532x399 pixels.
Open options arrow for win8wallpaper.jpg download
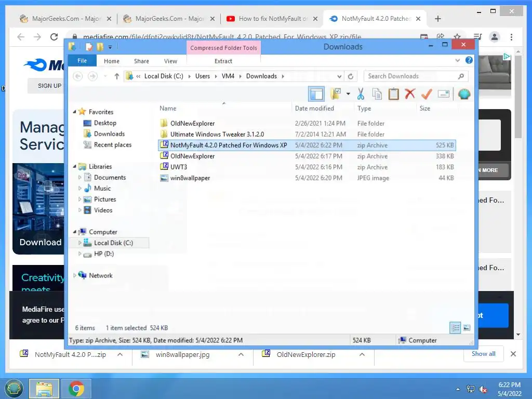coord(241,354)
